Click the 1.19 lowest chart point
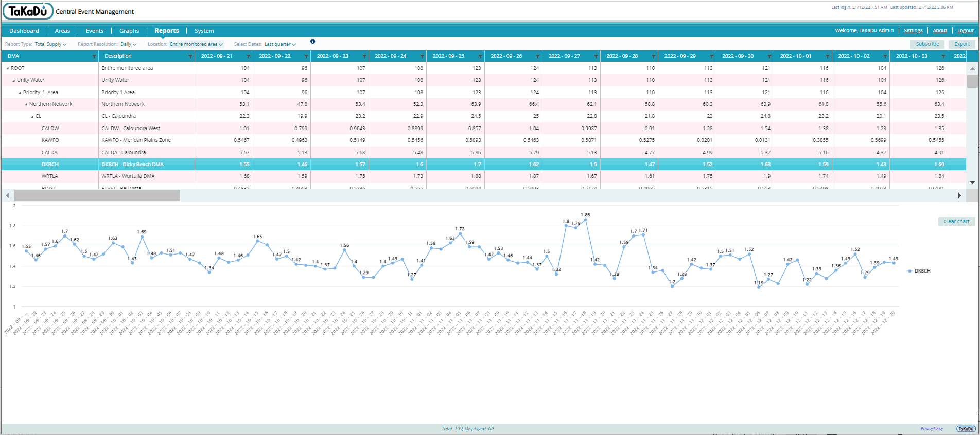Viewport: 980px width, 435px height. (759, 287)
